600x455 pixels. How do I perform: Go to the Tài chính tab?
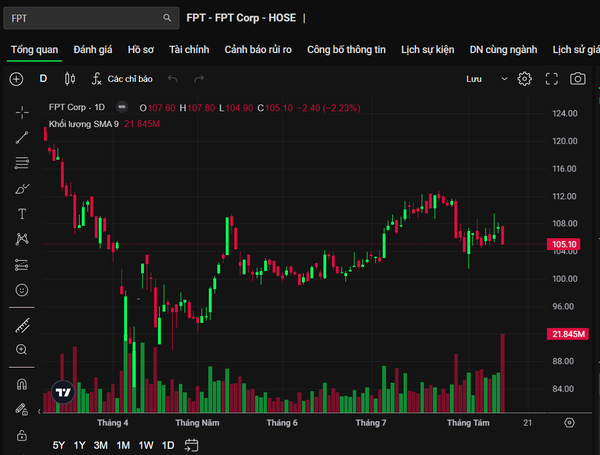(x=189, y=50)
